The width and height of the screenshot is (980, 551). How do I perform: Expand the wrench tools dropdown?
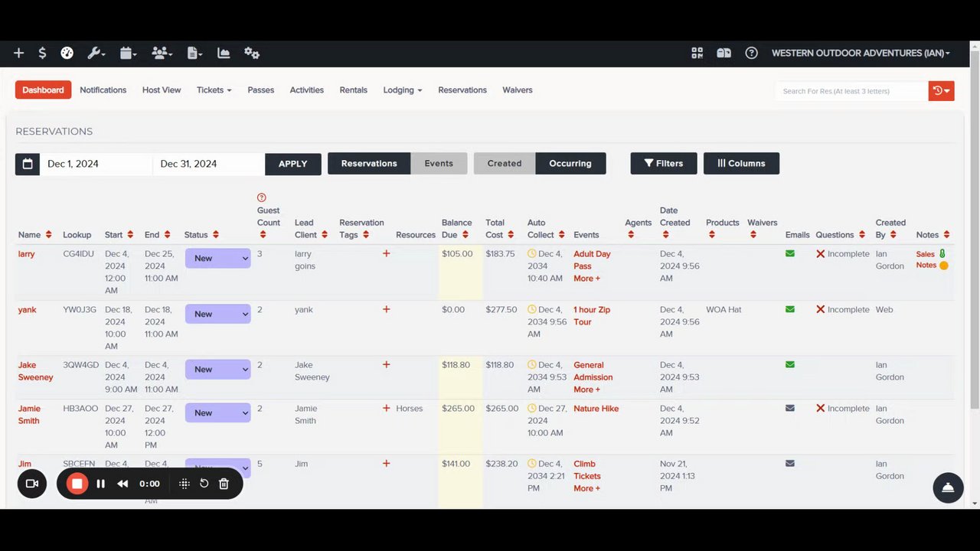96,53
